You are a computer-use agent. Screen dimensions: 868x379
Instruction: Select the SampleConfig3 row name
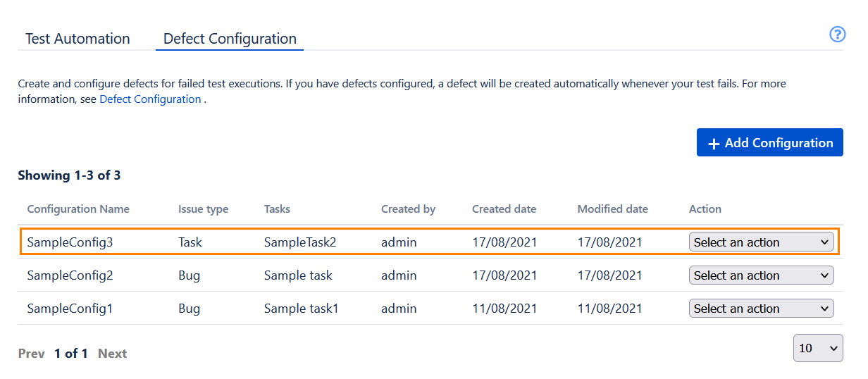tap(70, 242)
